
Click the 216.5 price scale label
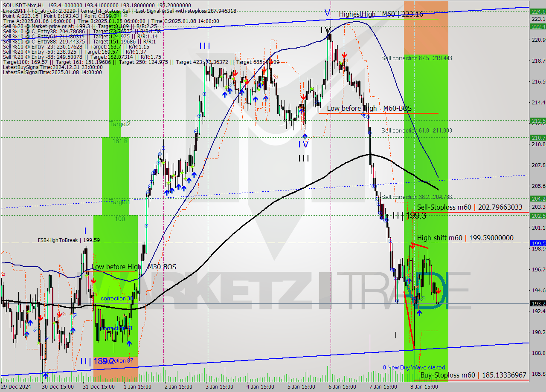pos(538,81)
